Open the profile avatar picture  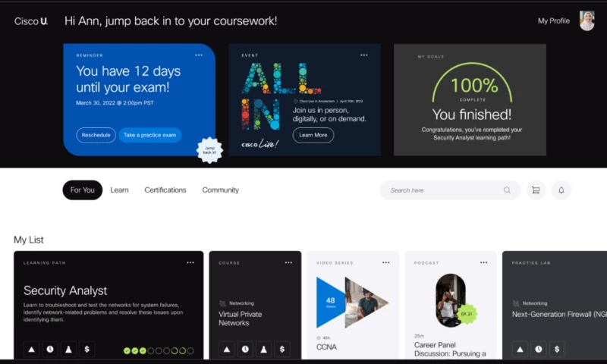[x=587, y=20]
